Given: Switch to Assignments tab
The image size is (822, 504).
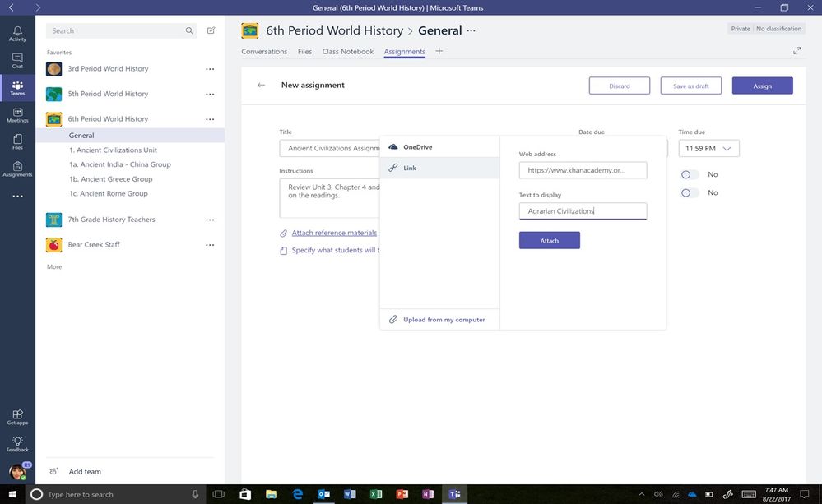Looking at the screenshot, I should pyautogui.click(x=404, y=51).
